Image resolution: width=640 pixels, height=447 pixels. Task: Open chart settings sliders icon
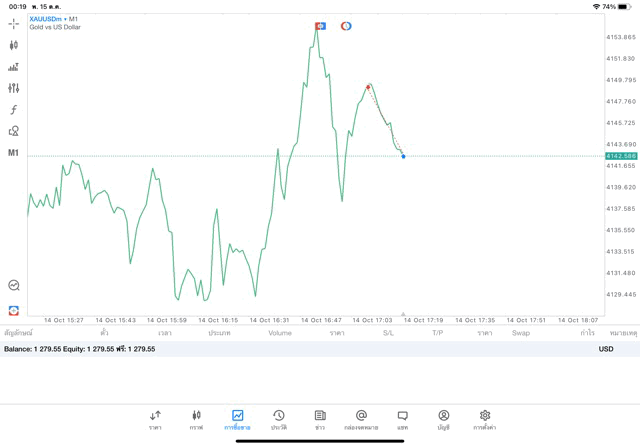point(13,88)
